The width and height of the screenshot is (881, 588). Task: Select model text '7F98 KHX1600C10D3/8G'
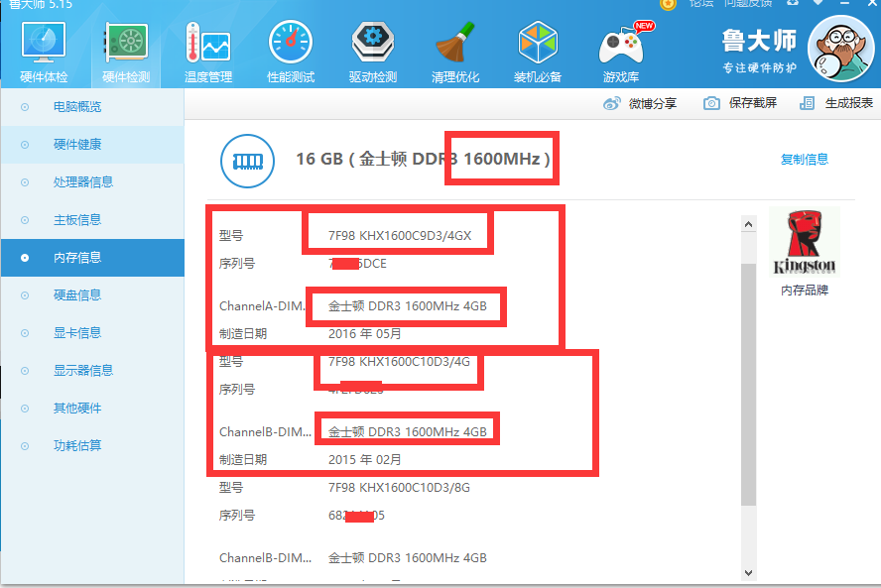[x=400, y=488]
